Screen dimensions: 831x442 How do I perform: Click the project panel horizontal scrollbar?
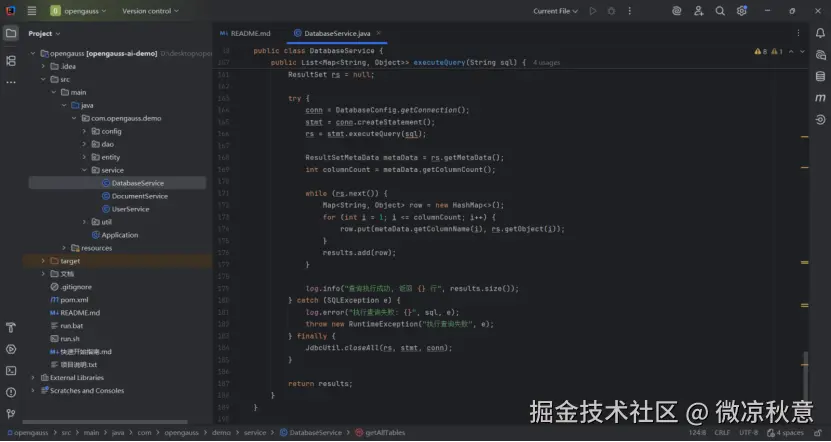[x=105, y=422]
